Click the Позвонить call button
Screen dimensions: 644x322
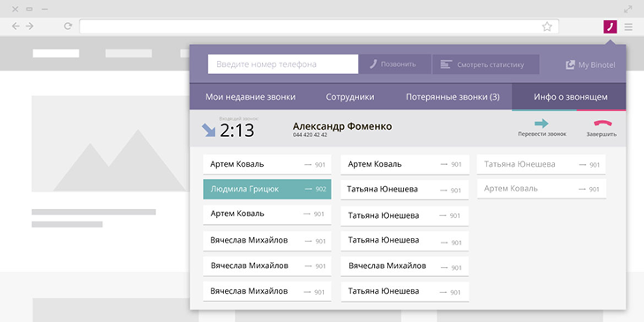click(394, 64)
